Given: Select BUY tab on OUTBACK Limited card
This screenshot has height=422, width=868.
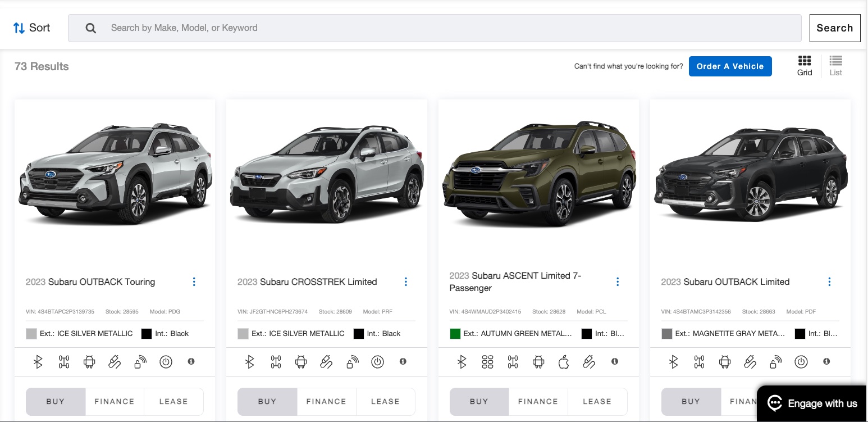Looking at the screenshot, I should pos(691,401).
